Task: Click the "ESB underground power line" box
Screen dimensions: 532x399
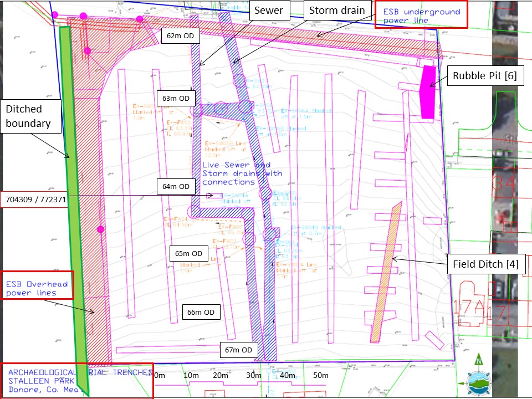Action: (421, 15)
